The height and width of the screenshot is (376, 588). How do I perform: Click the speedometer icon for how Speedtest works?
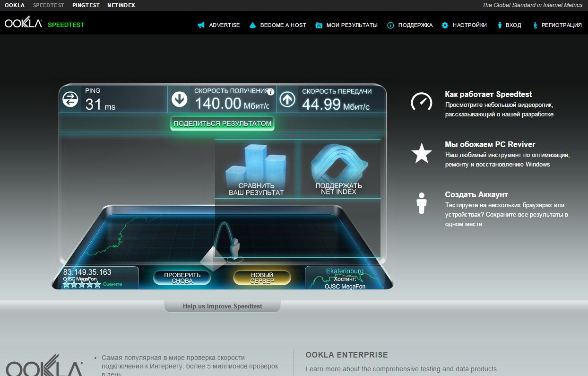point(421,101)
